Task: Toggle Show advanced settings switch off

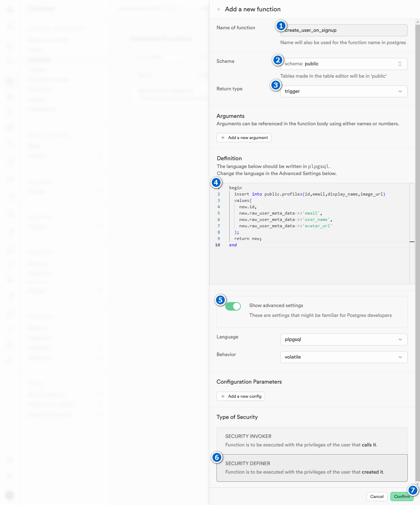Action: (x=233, y=306)
